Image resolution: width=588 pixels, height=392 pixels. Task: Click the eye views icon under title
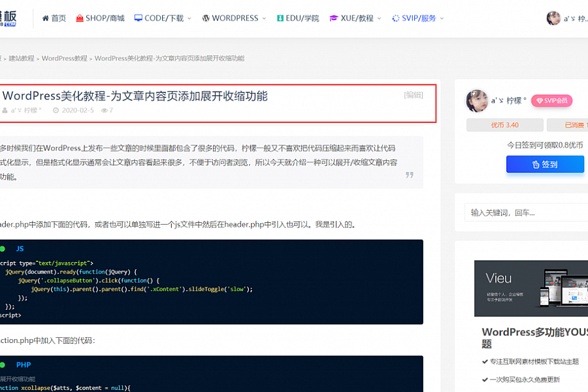[105, 110]
